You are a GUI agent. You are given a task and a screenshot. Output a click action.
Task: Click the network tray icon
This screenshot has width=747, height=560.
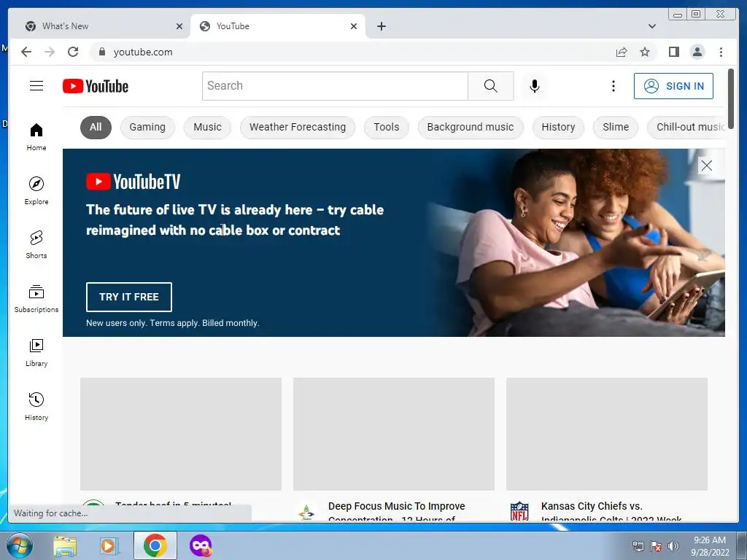[x=638, y=546]
